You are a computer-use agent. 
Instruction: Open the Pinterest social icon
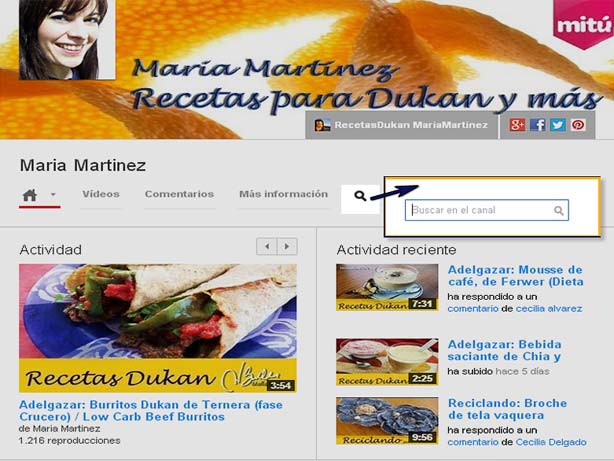578,125
